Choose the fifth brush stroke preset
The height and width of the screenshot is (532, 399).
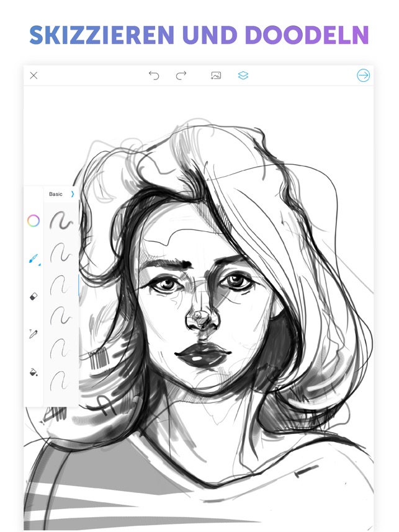[x=61, y=348]
